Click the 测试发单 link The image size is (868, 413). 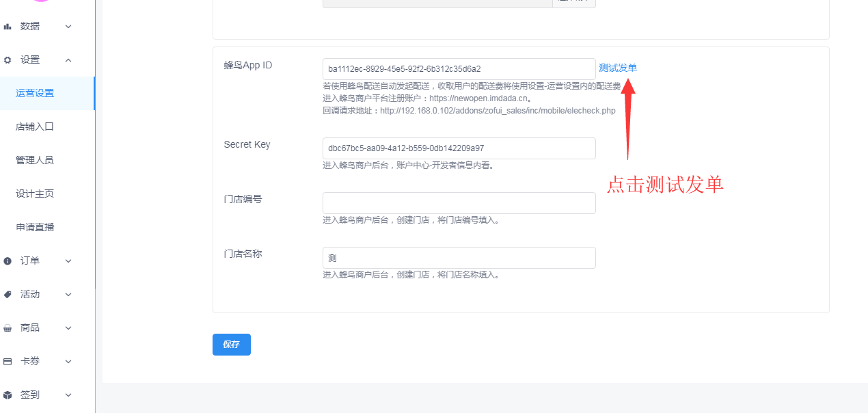[x=618, y=68]
